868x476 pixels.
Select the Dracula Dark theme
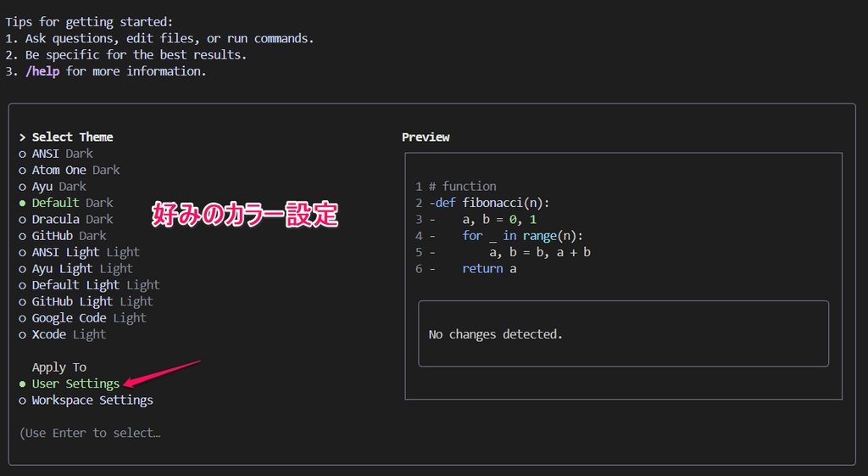[x=66, y=220]
